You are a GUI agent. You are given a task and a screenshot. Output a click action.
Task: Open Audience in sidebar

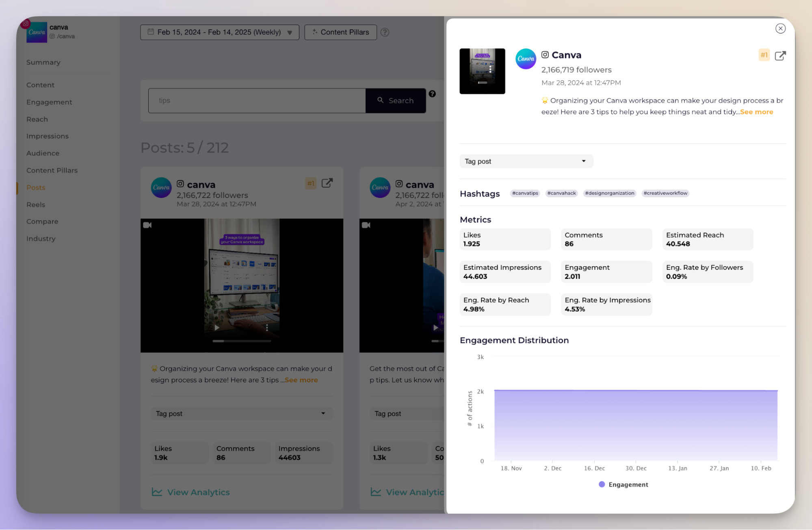[43, 153]
